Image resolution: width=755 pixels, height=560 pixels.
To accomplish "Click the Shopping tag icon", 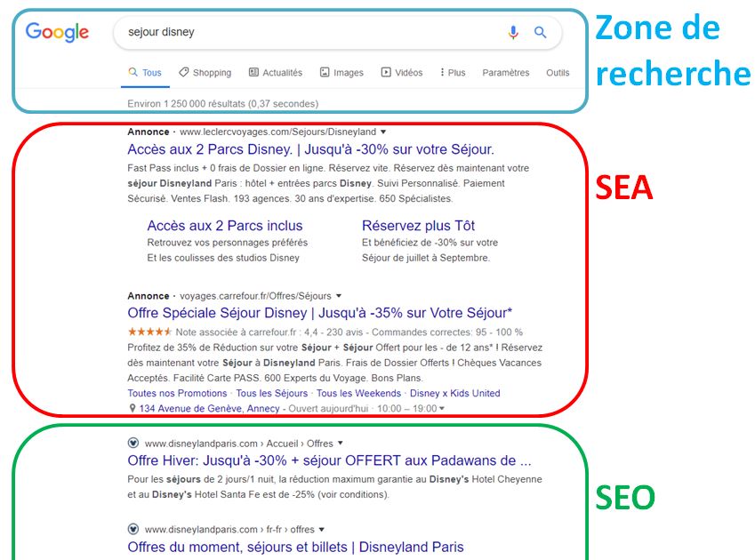I will click(183, 72).
